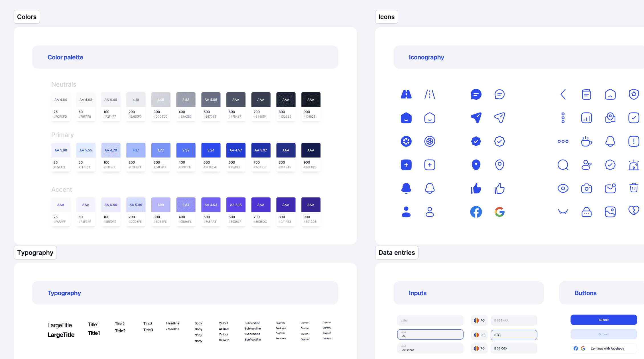
Task: Select the bar chart icon
Action: click(x=586, y=118)
